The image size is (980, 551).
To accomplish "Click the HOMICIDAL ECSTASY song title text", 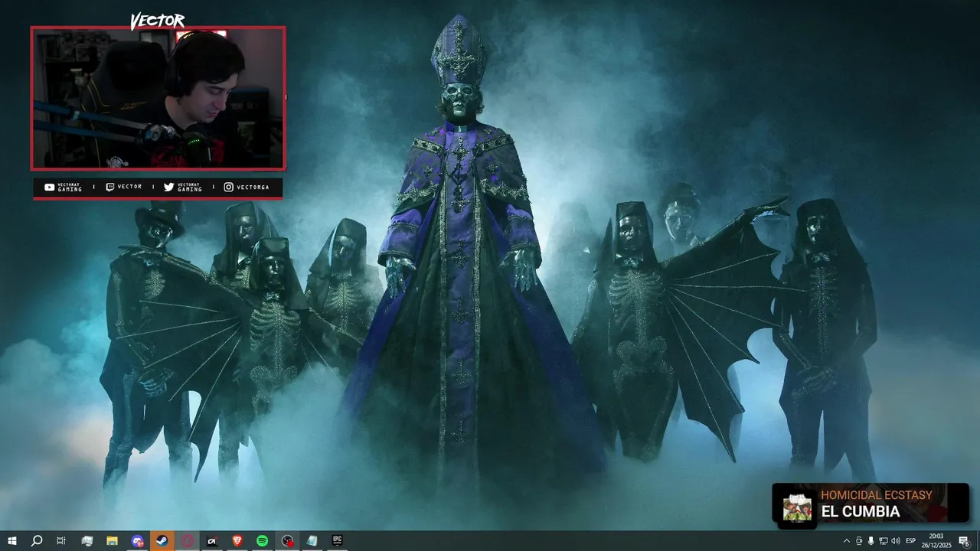I will (x=877, y=495).
